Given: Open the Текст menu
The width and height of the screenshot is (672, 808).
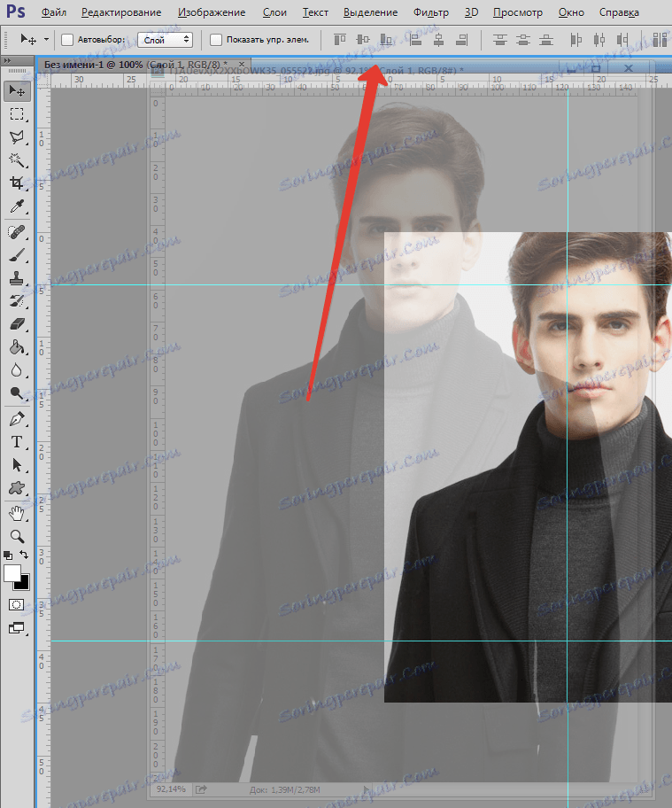Looking at the screenshot, I should pos(315,12).
